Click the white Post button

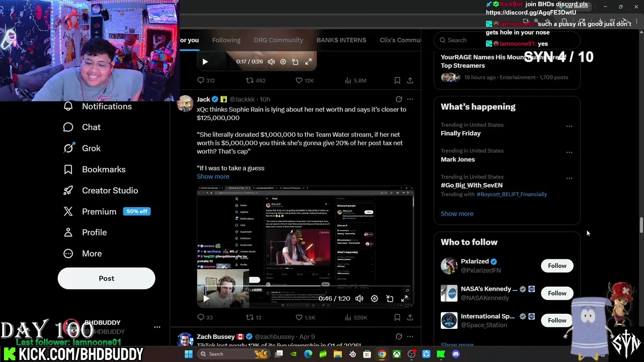(x=106, y=279)
